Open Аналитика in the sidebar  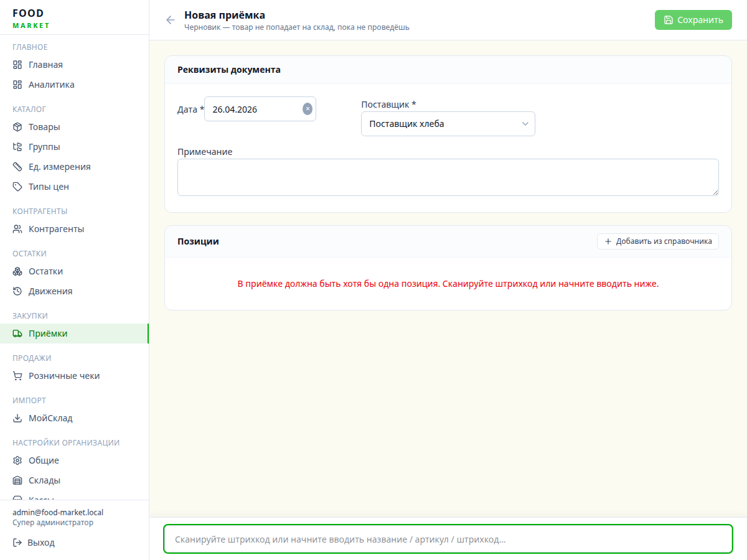click(51, 85)
